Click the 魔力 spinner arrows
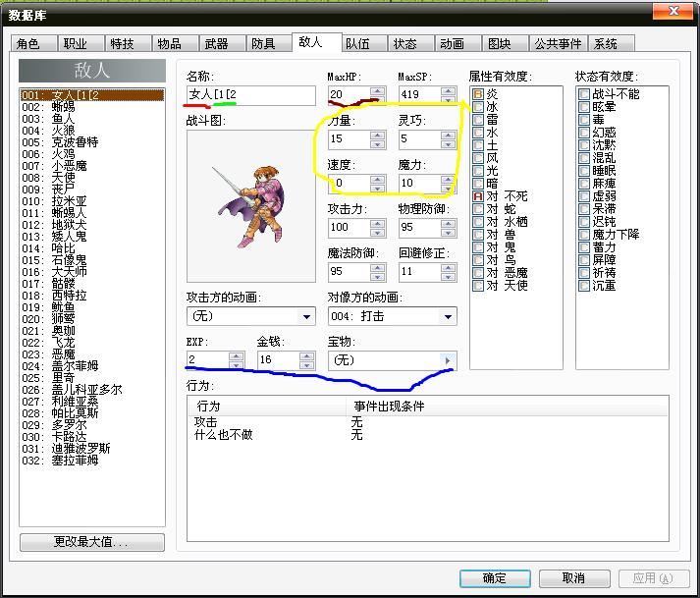Image resolution: width=700 pixels, height=598 pixels. click(448, 184)
